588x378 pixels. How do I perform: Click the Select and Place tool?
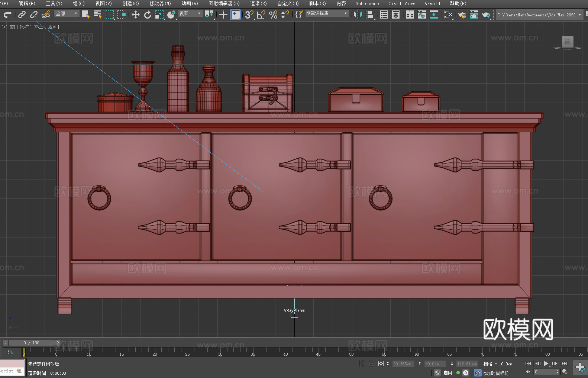[x=171, y=14]
